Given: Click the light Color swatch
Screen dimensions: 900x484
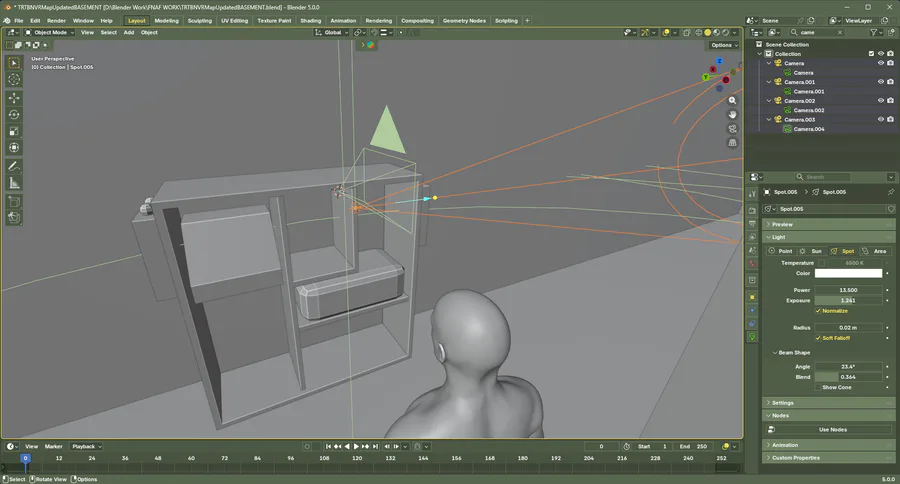Looking at the screenshot, I should [848, 273].
